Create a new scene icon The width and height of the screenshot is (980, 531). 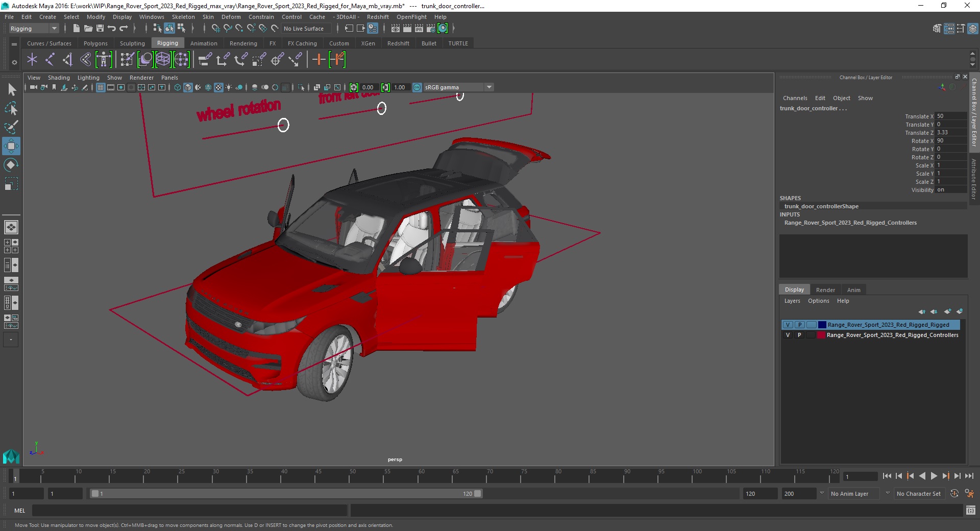(x=76, y=29)
